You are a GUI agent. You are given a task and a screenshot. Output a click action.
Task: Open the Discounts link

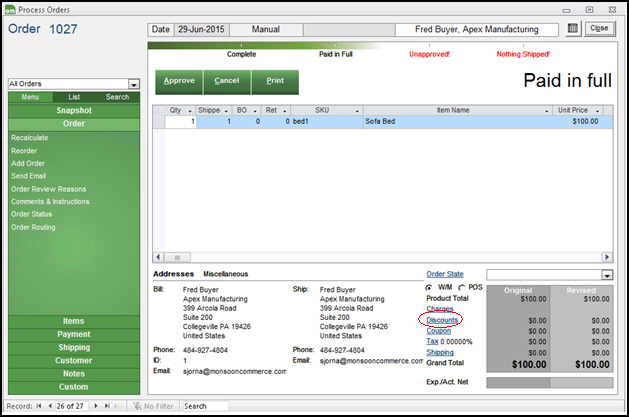[440, 320]
